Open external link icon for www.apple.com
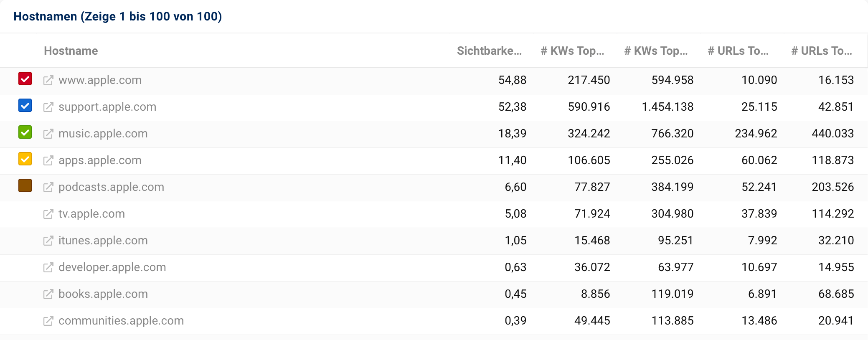Viewport: 868px width, 340px height. (48, 80)
